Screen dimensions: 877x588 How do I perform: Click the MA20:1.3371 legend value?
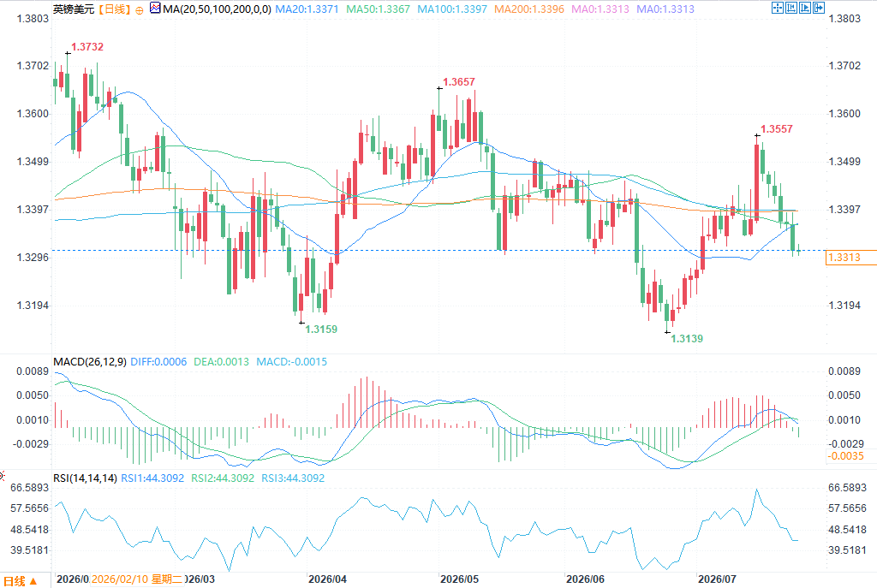click(307, 9)
